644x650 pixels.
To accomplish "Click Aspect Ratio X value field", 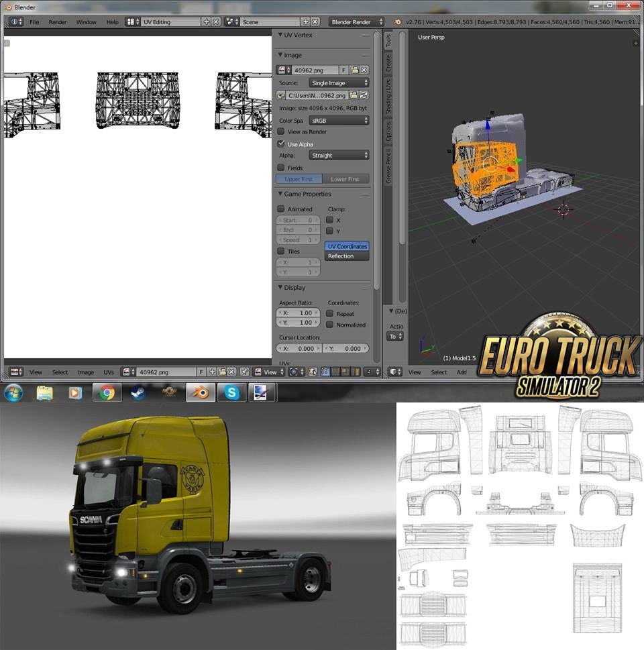I will [298, 313].
